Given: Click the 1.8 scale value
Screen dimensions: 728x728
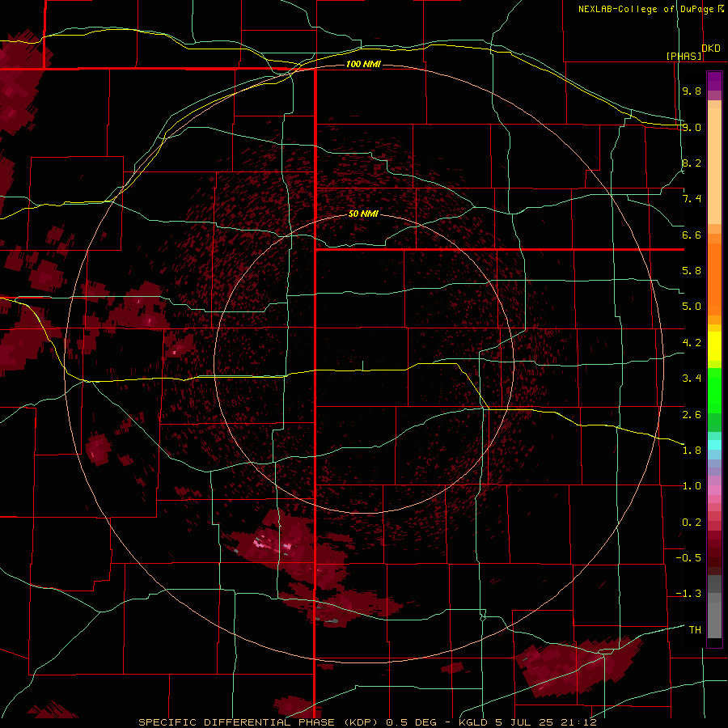Looking at the screenshot, I should point(692,451).
